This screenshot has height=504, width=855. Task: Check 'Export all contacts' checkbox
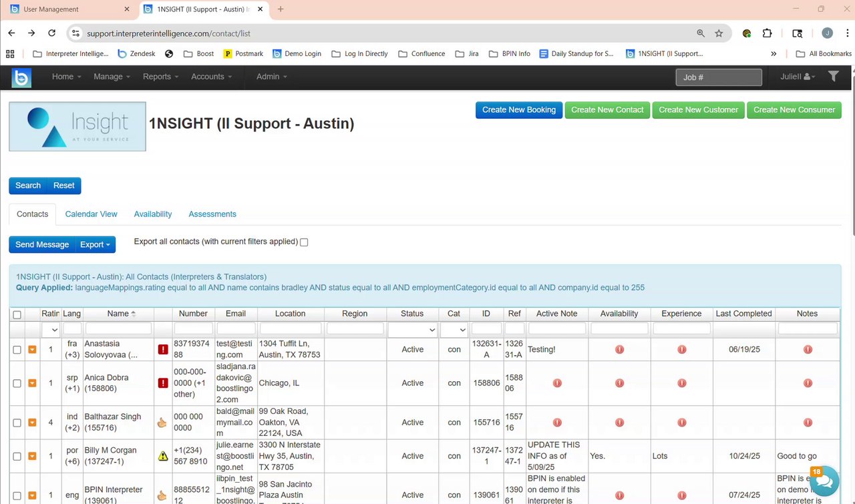click(x=304, y=242)
